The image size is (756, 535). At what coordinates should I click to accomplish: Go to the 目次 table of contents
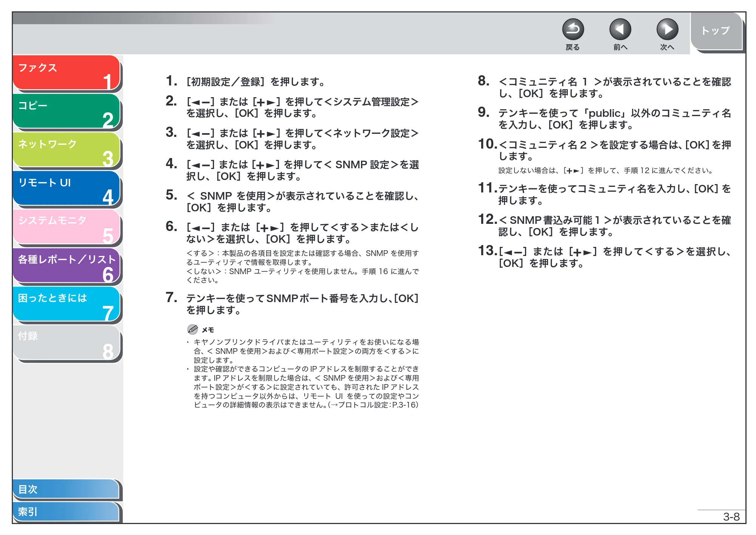[x=66, y=489]
